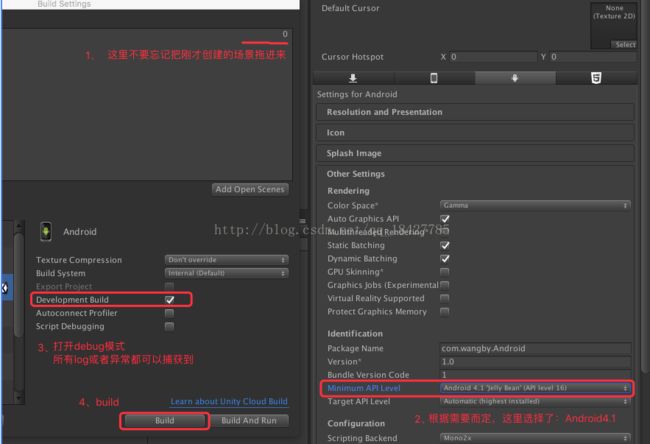Open Build System dropdown
This screenshot has height=444, width=650.
227,273
